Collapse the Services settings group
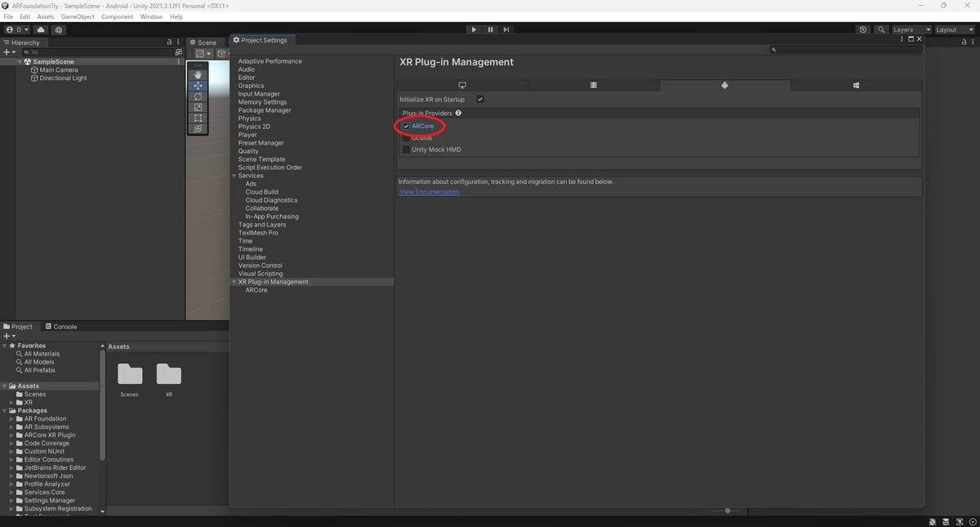Viewport: 980px width, 527px height. [234, 176]
